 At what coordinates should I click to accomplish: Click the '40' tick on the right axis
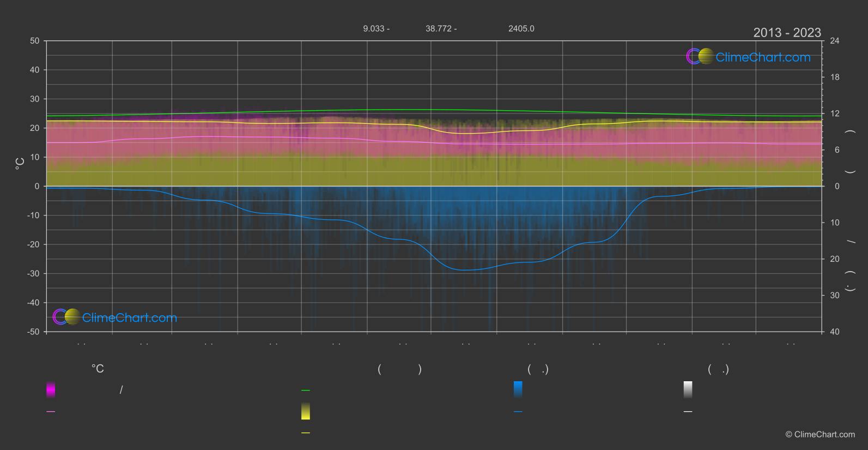pos(835,332)
